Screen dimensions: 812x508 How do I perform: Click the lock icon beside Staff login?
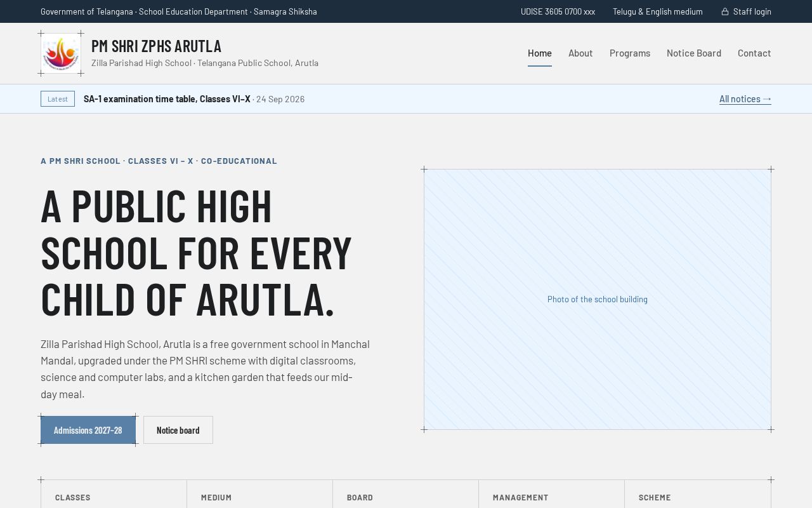(x=725, y=11)
